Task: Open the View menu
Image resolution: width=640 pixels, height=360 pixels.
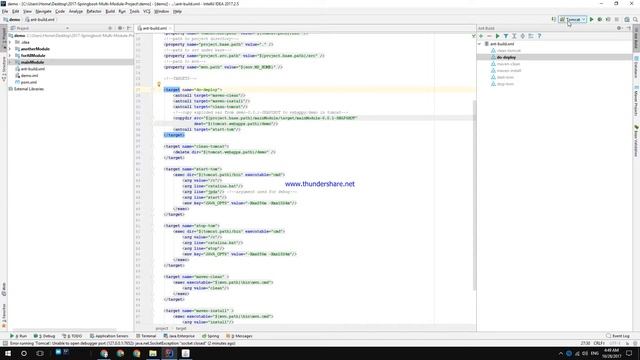Action: pos(27,11)
